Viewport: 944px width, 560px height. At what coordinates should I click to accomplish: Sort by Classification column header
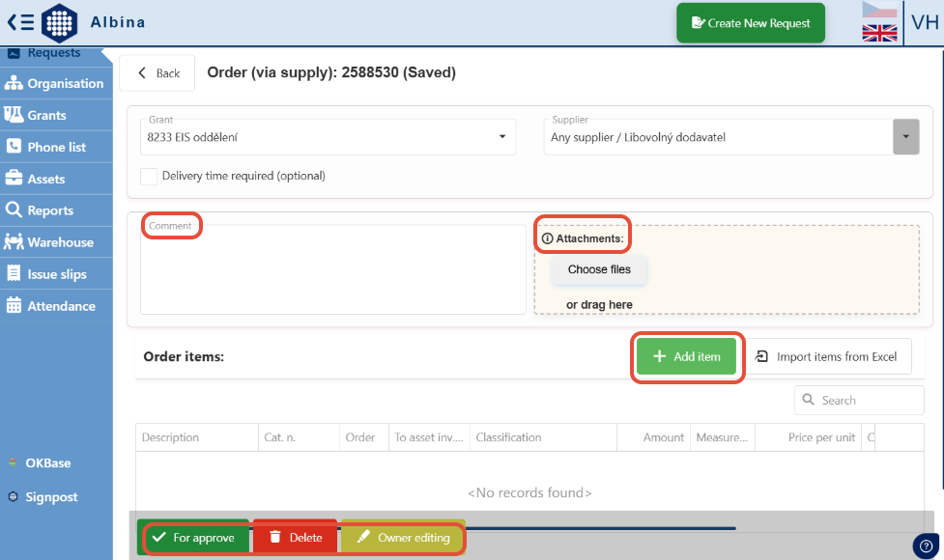[543, 437]
